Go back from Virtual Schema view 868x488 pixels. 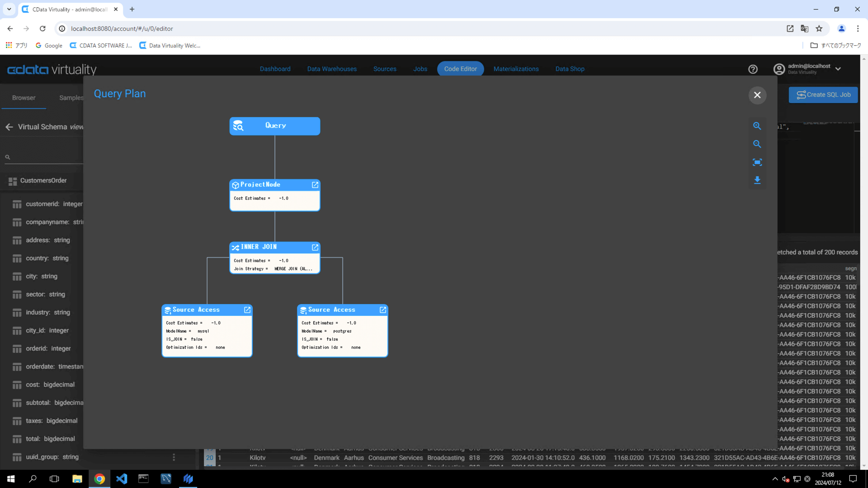(9, 127)
